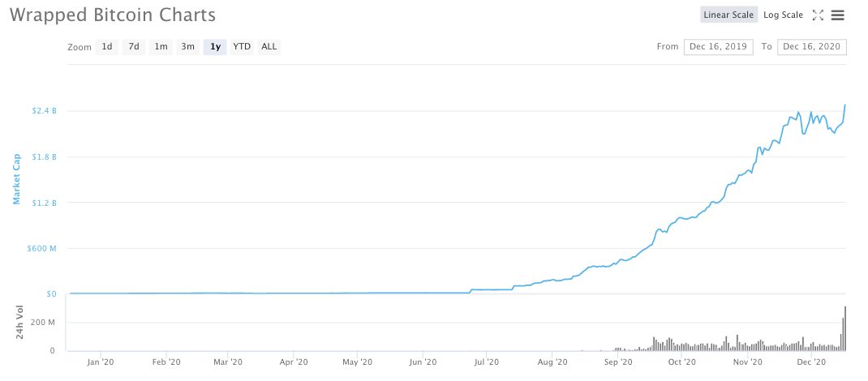
Task: Click the tallest volume bar at chart's end
Action: click(845, 328)
